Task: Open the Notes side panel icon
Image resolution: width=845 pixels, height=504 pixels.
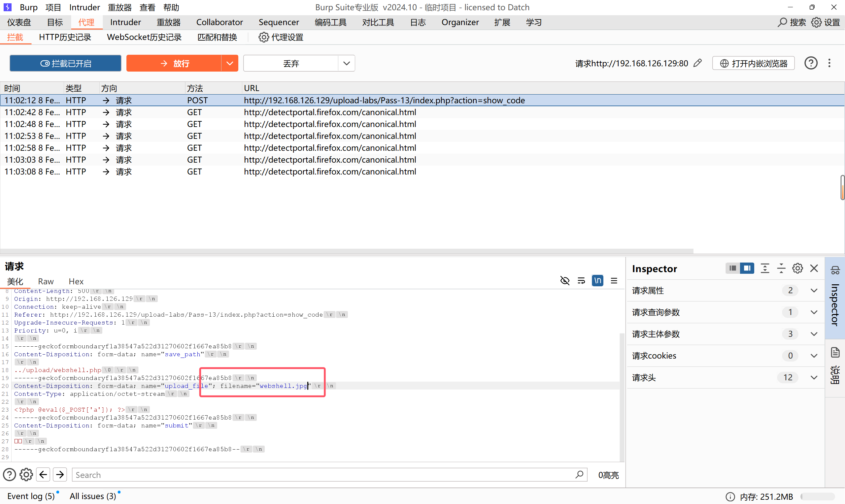Action: pos(835,353)
